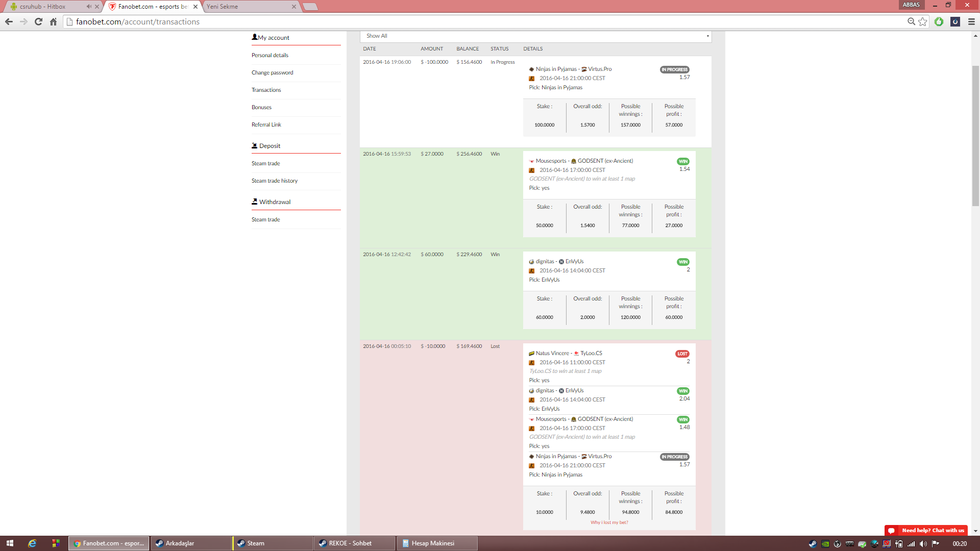This screenshot has width=980, height=551.
Task: Close the Yeni Sekme tab
Action: pos(293,7)
